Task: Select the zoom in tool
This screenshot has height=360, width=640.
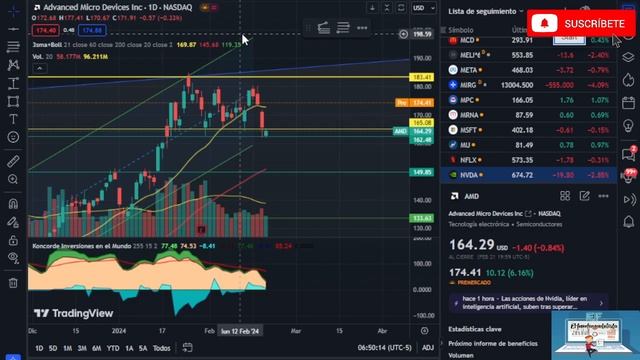Action: tap(13, 179)
